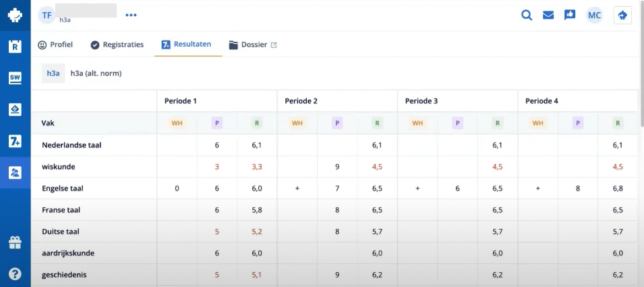Open the gift icon in sidebar
Image resolution: width=644 pixels, height=287 pixels.
pyautogui.click(x=16, y=242)
